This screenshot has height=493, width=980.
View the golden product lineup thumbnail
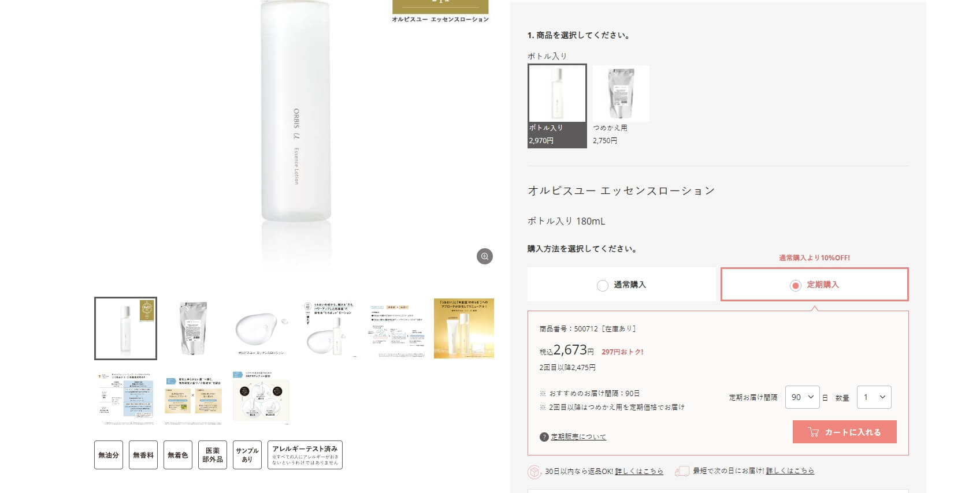[x=464, y=328]
